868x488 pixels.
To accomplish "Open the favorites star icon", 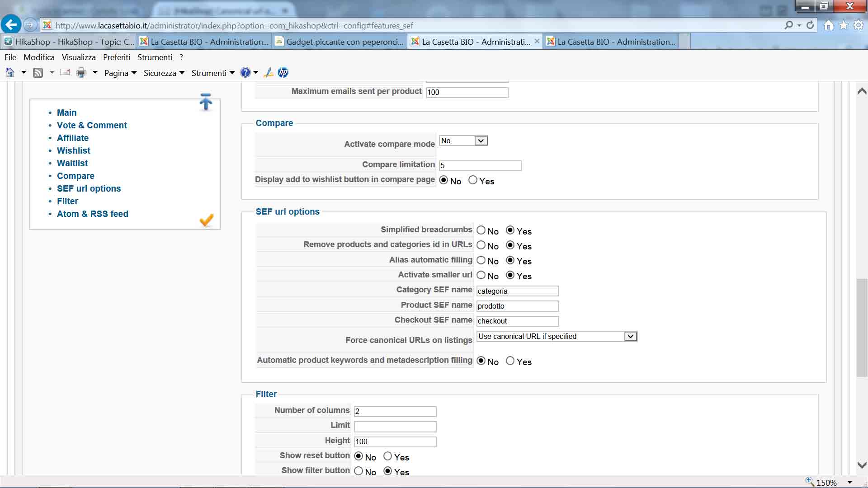I will coord(844,25).
